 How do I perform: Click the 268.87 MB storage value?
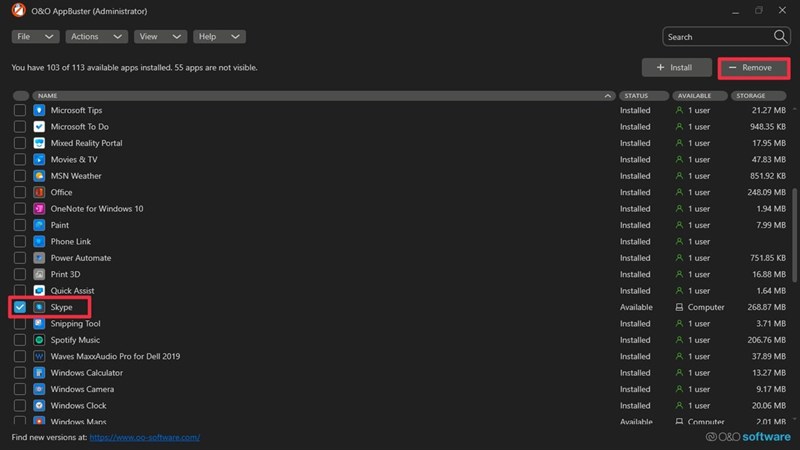click(766, 307)
